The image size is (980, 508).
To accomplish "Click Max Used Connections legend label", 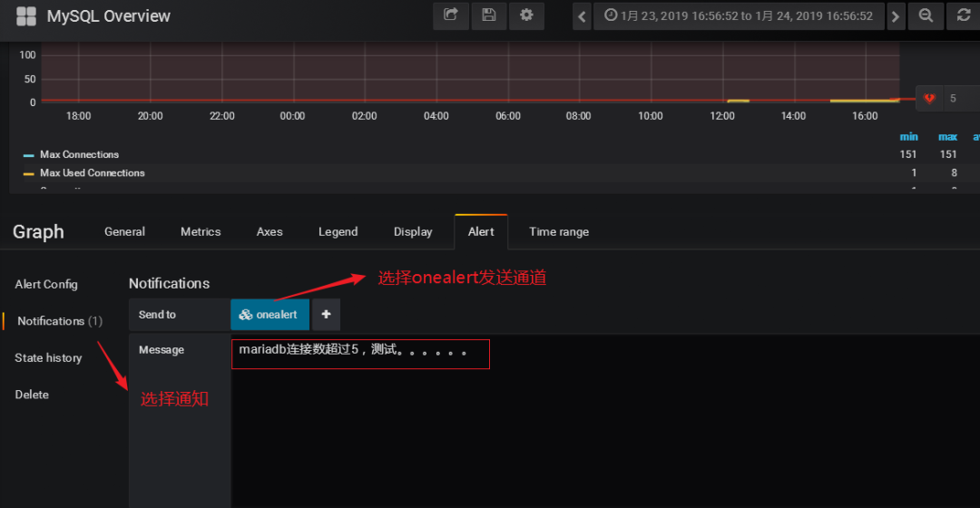I will point(93,173).
